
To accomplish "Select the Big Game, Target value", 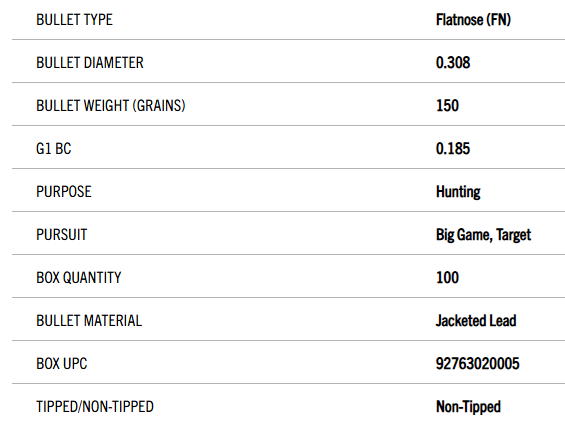I will (483, 235).
